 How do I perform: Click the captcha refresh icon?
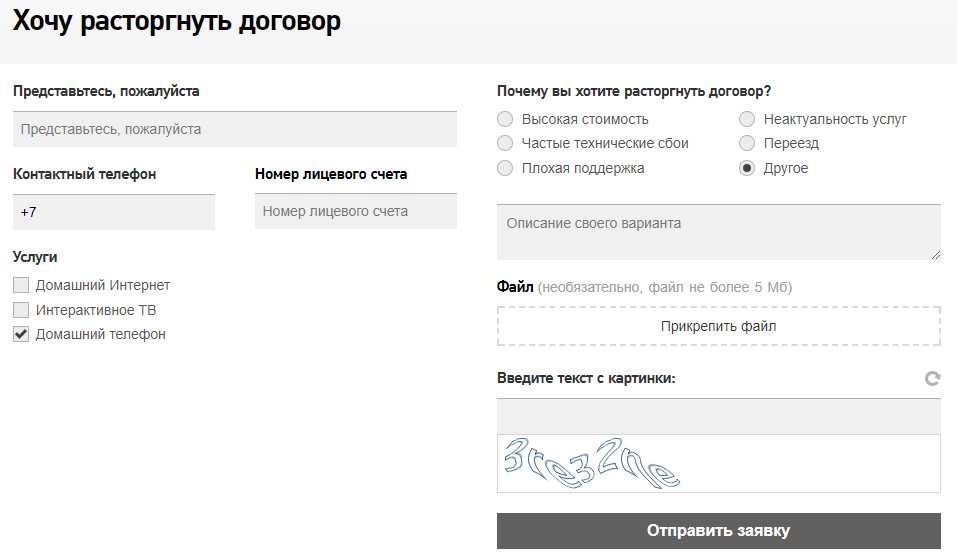(x=932, y=379)
